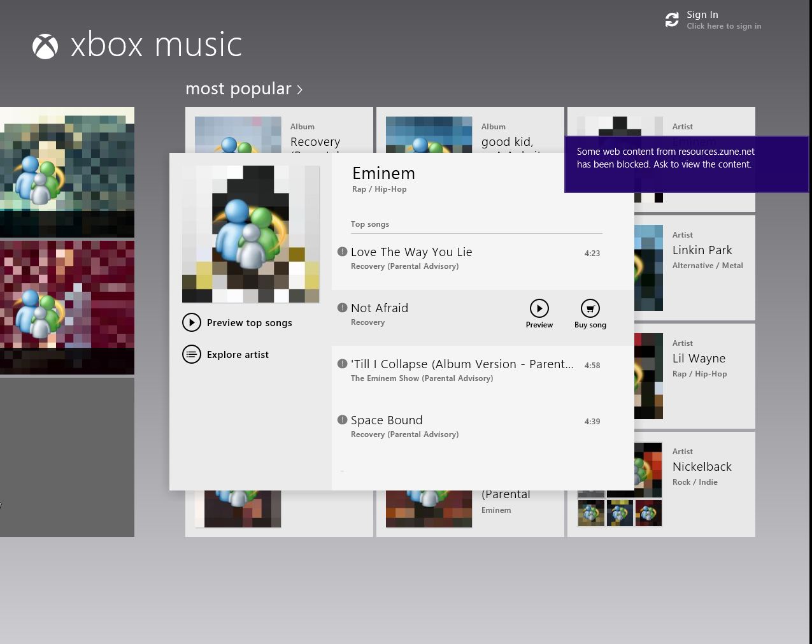
Task: Click the Explore artist list icon
Action: [x=192, y=354]
